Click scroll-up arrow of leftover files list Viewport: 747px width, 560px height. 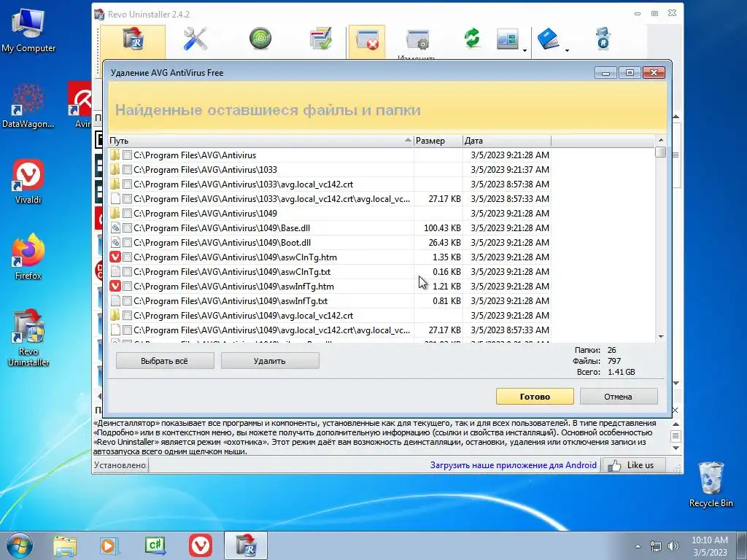[661, 140]
